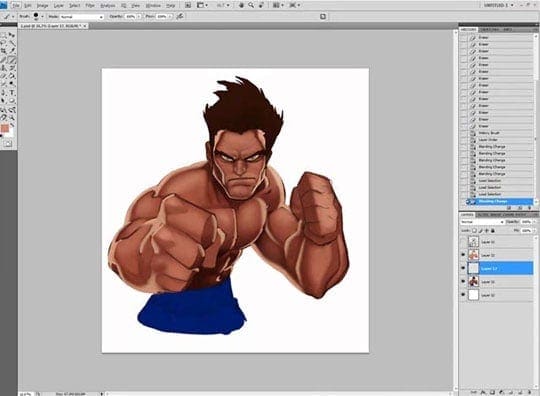
Task: Open the Brushes panel toggle in options bar
Action: click(x=323, y=16)
